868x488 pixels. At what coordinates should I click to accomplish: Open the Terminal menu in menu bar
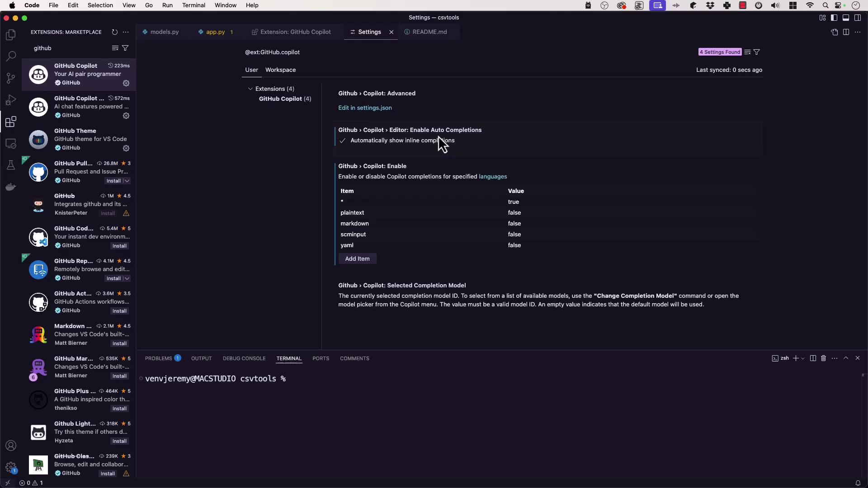193,5
